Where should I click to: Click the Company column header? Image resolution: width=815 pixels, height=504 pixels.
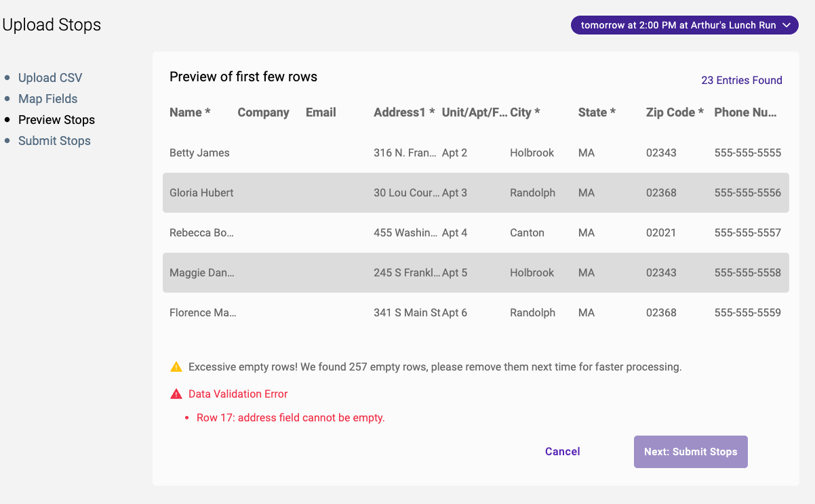click(264, 112)
